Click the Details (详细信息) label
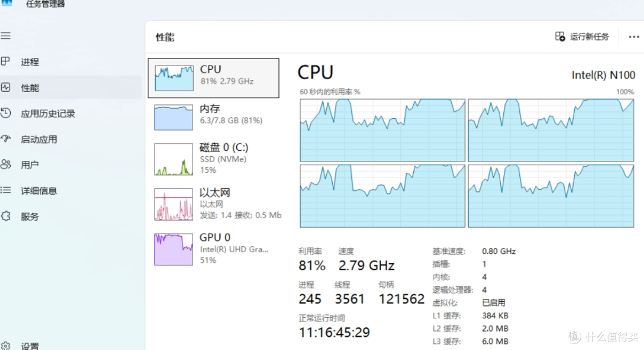644x350 pixels. 39,191
